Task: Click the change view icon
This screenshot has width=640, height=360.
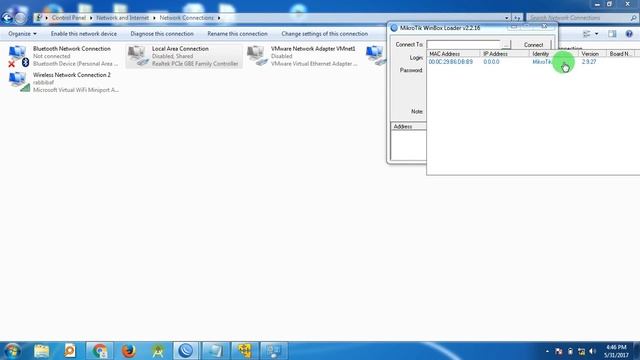Action: 587,34
